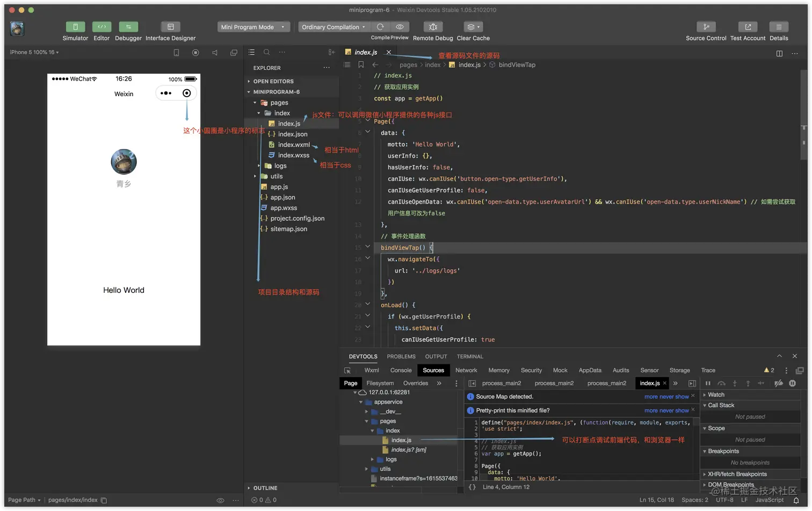
Task: Split the editor with the layout icon
Action: 779,53
